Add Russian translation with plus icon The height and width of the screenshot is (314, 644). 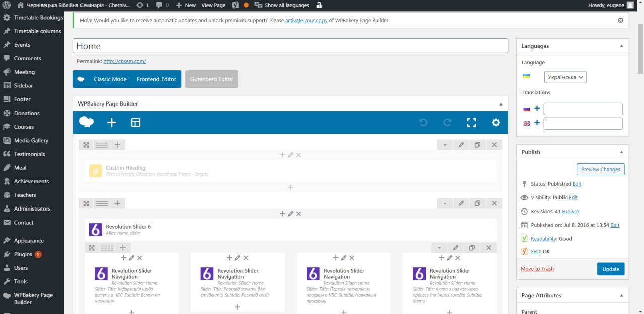pos(537,108)
